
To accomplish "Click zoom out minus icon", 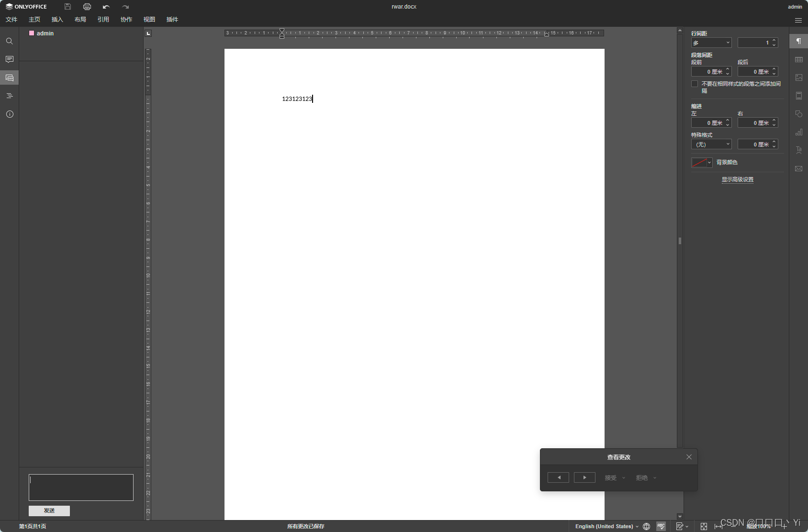I will tap(733, 526).
